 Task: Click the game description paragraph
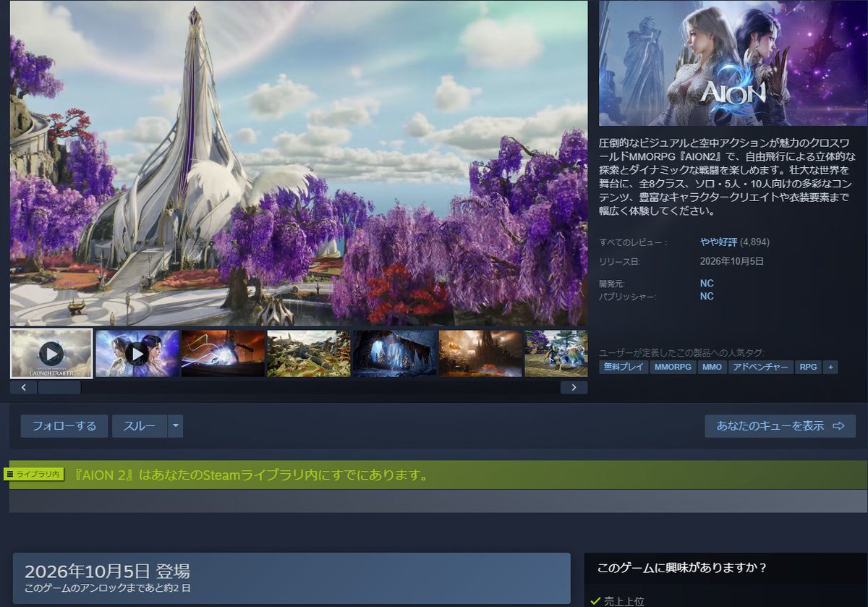tap(728, 178)
